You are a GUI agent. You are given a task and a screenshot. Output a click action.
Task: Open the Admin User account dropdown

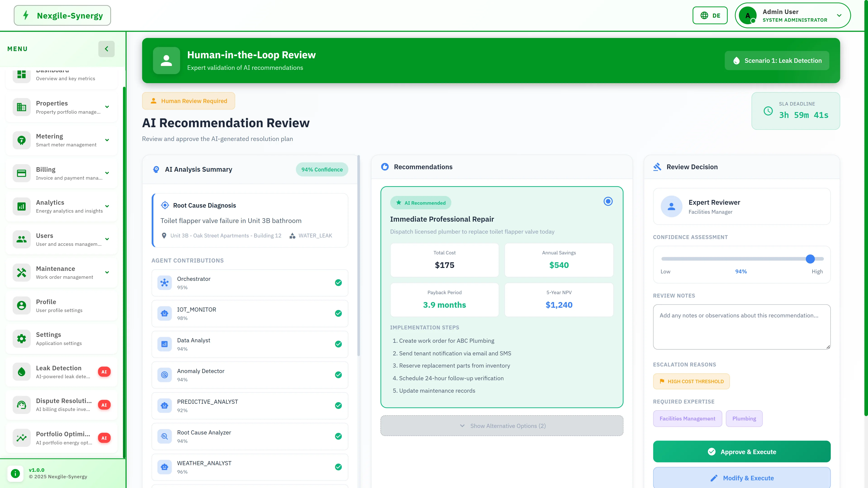pos(793,15)
